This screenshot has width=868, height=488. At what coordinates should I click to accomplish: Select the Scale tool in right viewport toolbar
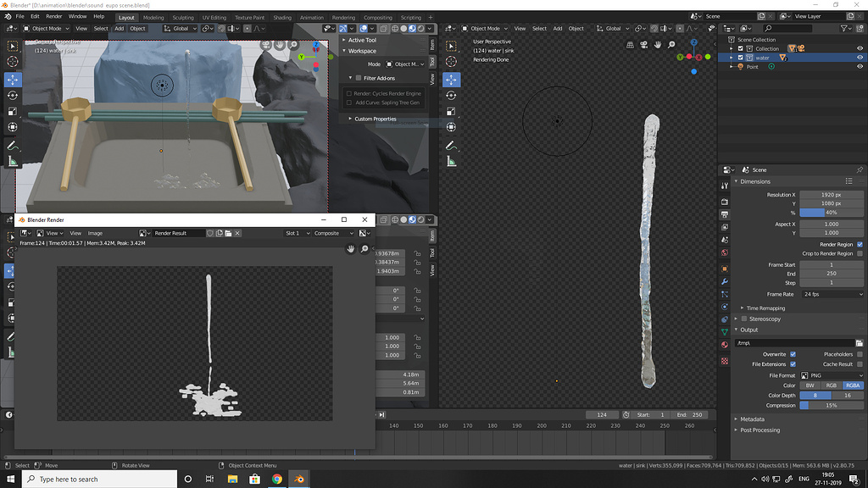pyautogui.click(x=451, y=111)
